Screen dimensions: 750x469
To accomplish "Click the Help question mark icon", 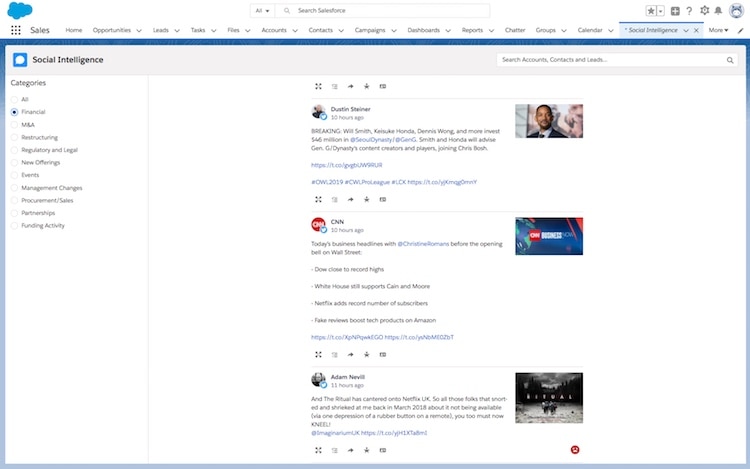I will pos(690,11).
